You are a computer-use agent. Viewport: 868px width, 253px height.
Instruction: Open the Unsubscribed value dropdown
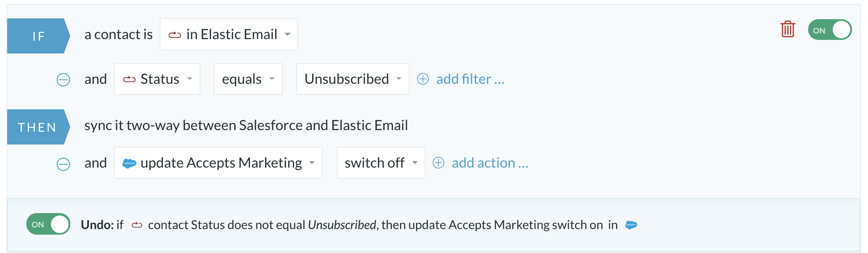tap(353, 79)
